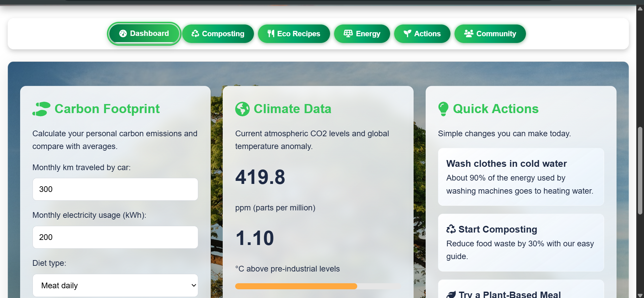The height and width of the screenshot is (298, 644).
Task: Click the Climate Data globe icon
Action: point(243,109)
